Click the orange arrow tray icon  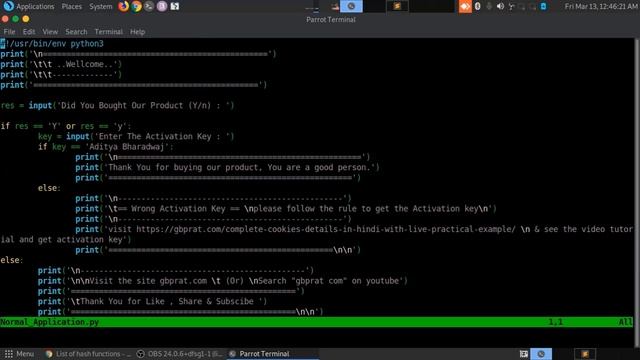[x=465, y=6]
